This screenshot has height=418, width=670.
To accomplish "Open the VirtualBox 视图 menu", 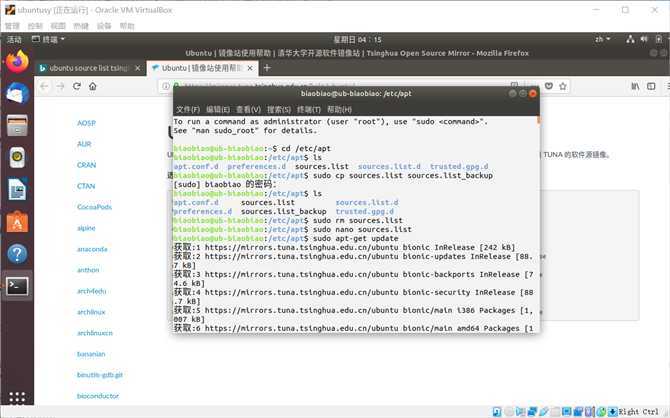I will tap(58, 26).
